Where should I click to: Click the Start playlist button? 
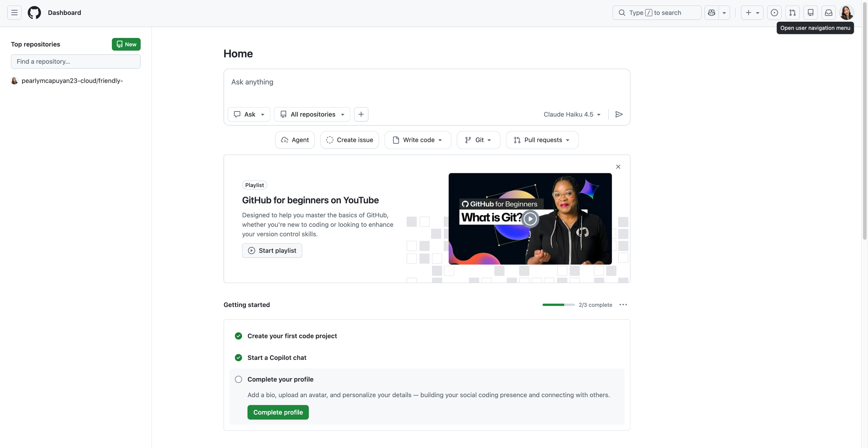[x=272, y=250]
